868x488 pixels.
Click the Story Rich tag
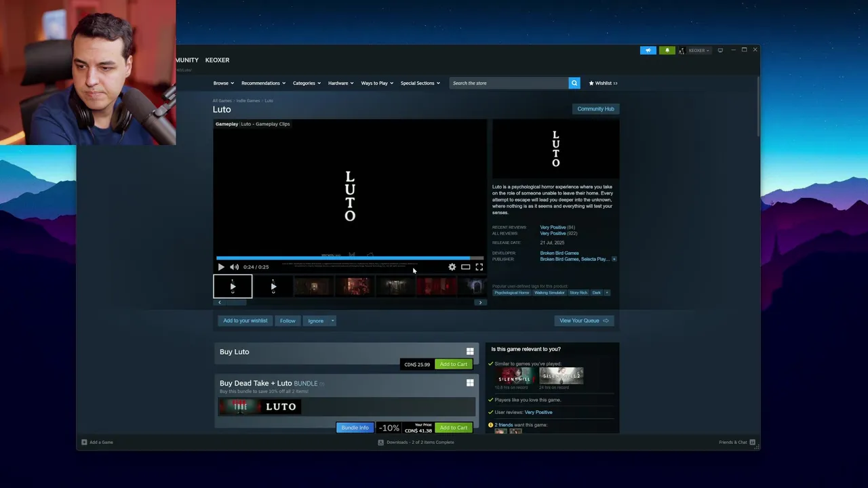pyautogui.click(x=578, y=293)
